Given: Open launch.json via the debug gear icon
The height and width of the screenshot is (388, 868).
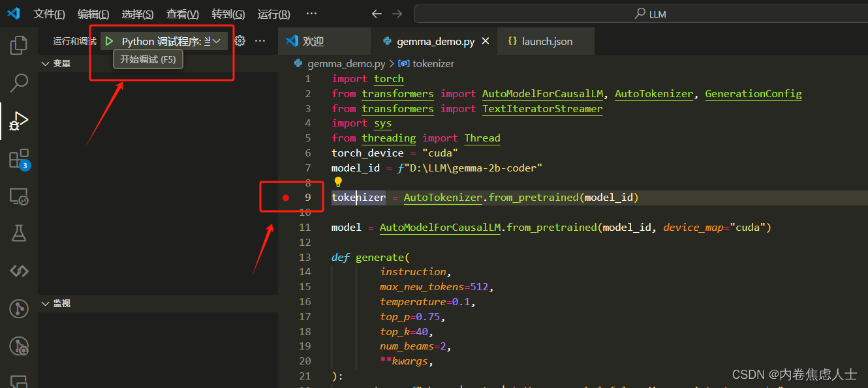Looking at the screenshot, I should pos(239,40).
